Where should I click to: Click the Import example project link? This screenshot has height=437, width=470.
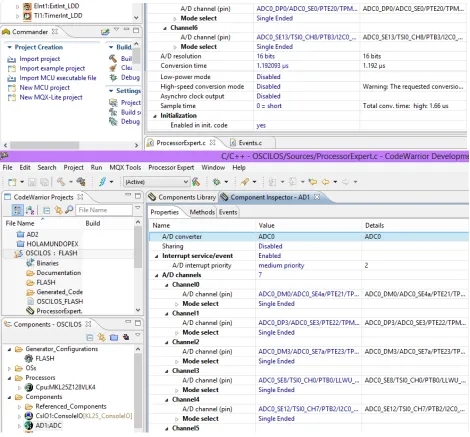tap(52, 68)
